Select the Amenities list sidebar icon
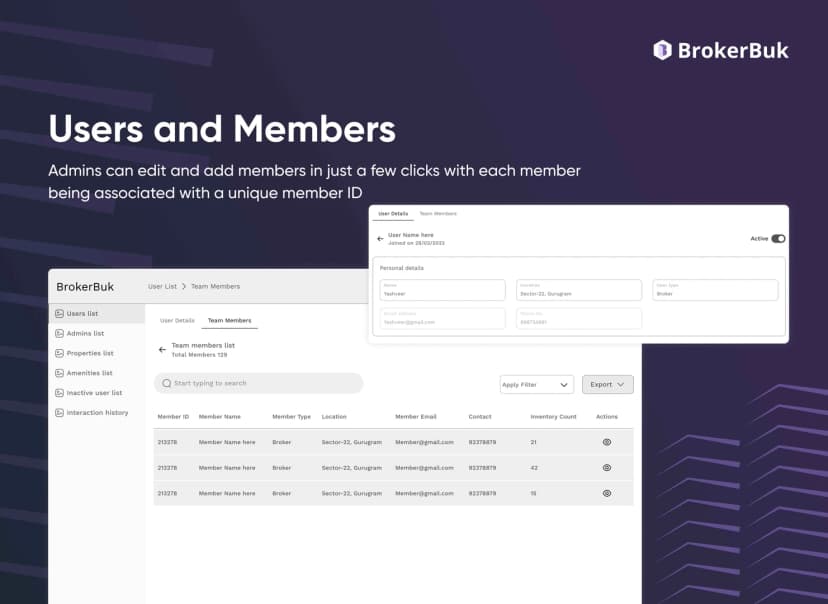 60,373
